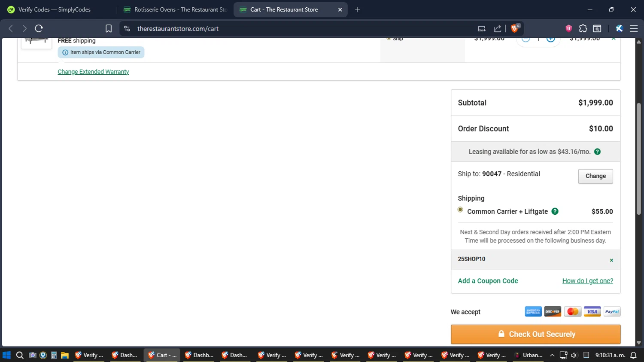
Task: Reload the cart page
Action: coord(39,29)
